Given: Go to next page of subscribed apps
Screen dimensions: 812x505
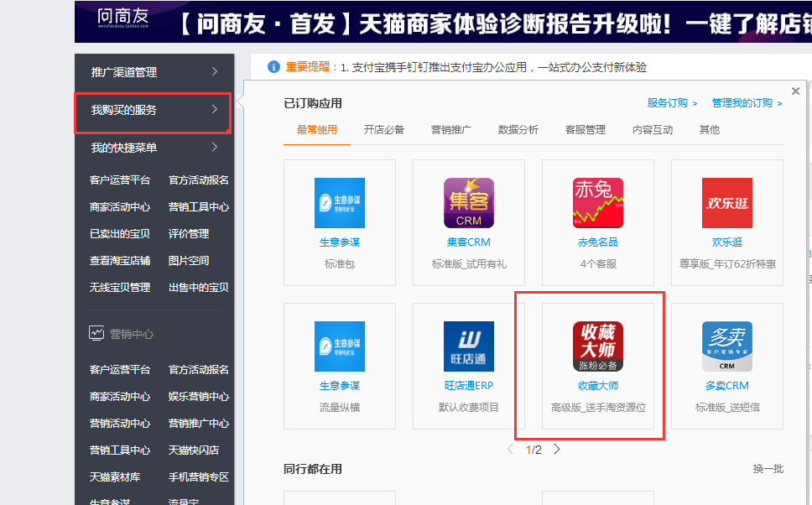Looking at the screenshot, I should [x=556, y=449].
